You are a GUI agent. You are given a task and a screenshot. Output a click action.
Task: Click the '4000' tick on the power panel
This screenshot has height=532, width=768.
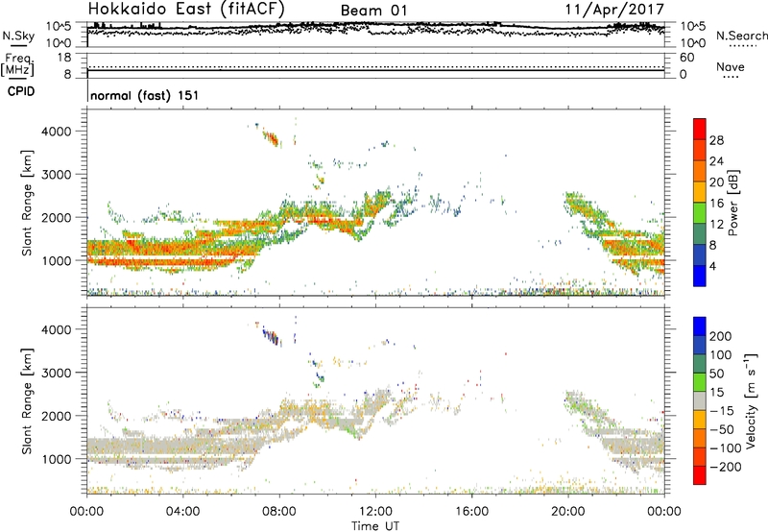[57, 132]
